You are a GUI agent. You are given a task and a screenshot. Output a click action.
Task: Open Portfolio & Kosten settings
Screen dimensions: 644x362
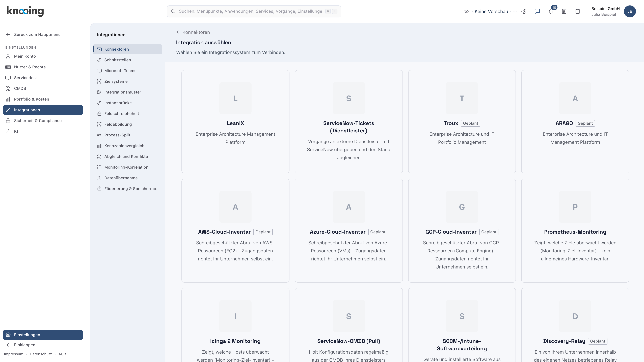[x=43, y=99]
